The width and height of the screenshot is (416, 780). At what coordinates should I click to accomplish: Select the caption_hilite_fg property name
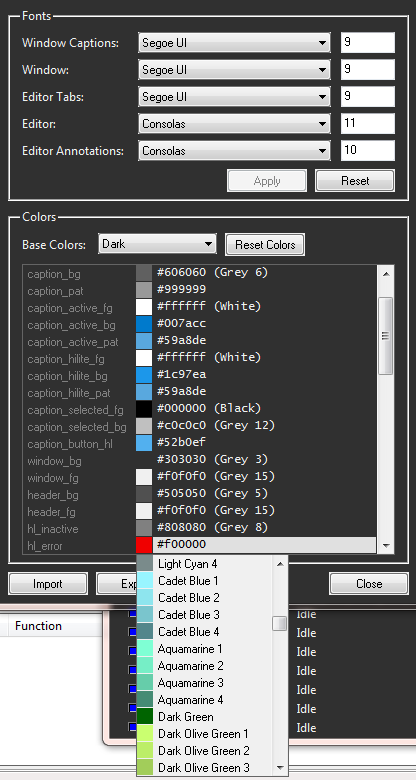coord(66,359)
